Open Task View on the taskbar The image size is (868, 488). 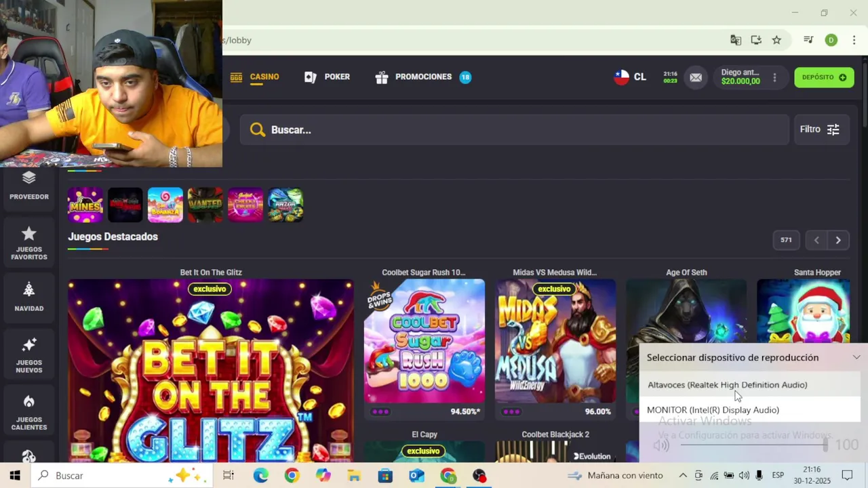click(229, 476)
